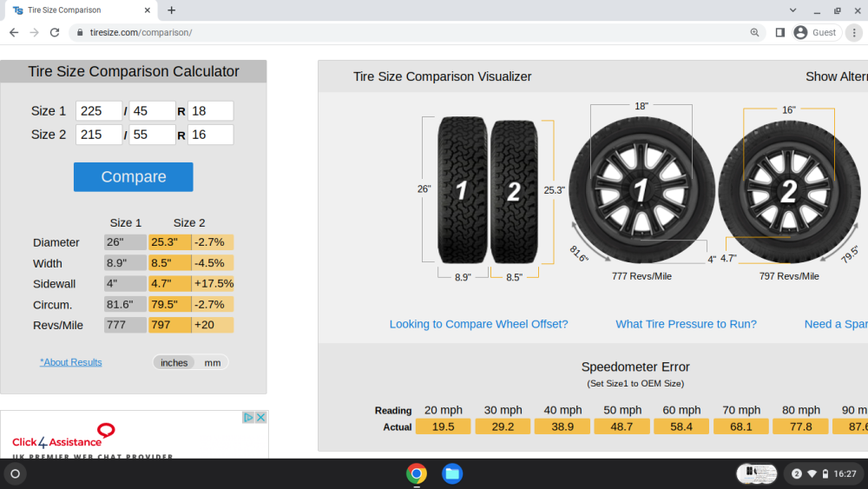The height and width of the screenshot is (489, 868).
Task: Open the Wi-Fi status icon
Action: click(812, 474)
